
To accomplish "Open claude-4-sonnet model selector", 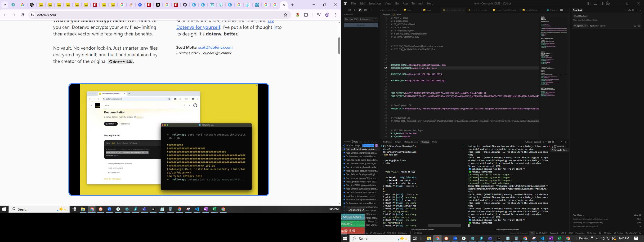I will pyautogui.click(x=598, y=26).
